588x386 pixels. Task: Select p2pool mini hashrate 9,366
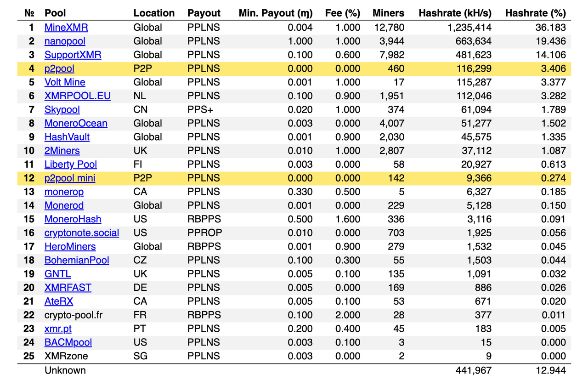(479, 178)
